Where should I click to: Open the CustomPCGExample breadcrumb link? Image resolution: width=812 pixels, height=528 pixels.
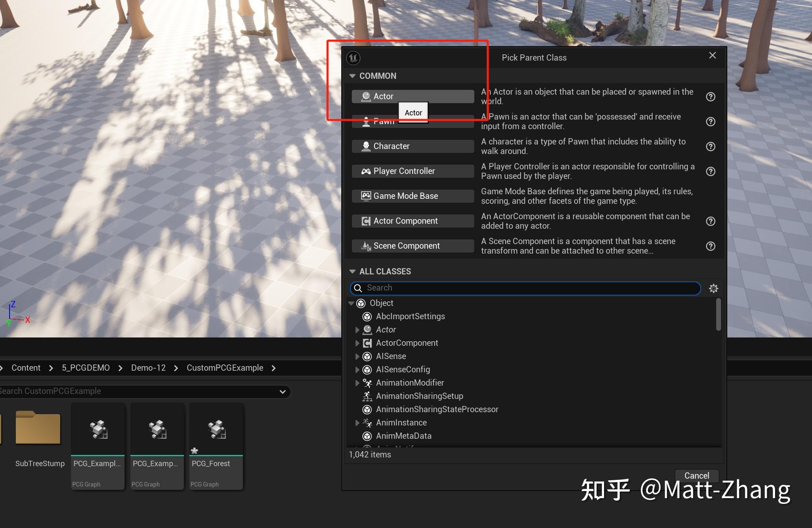pos(225,368)
